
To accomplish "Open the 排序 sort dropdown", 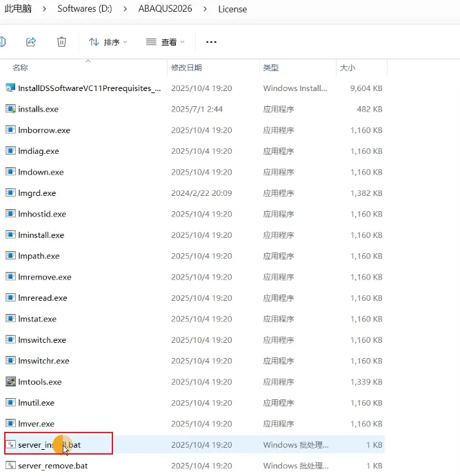I will pos(108,42).
